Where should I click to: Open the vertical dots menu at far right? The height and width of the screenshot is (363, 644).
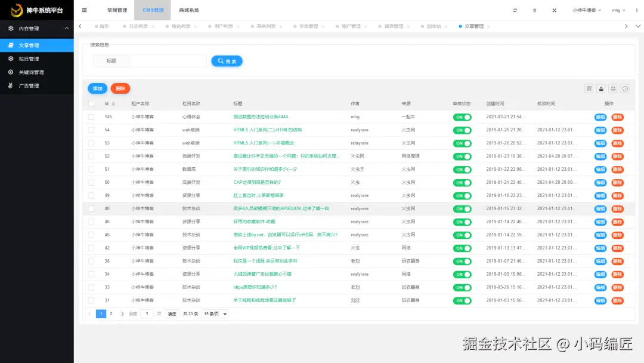click(637, 10)
